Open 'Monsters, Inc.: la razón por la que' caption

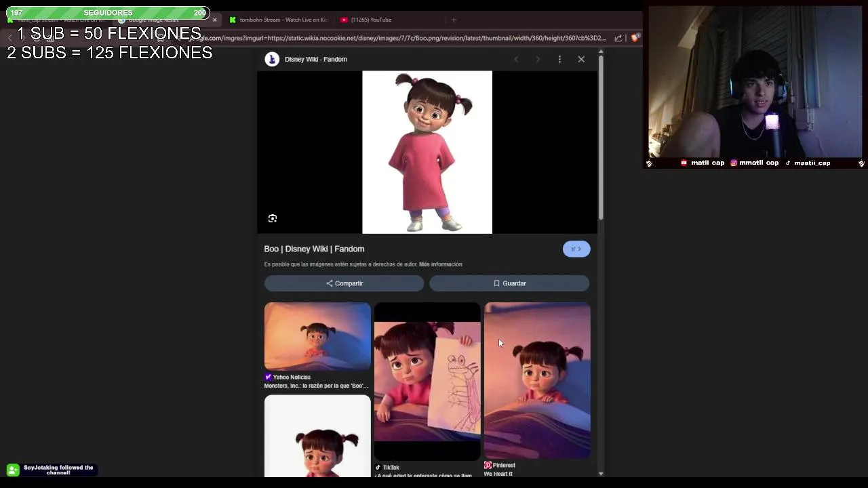(x=316, y=386)
